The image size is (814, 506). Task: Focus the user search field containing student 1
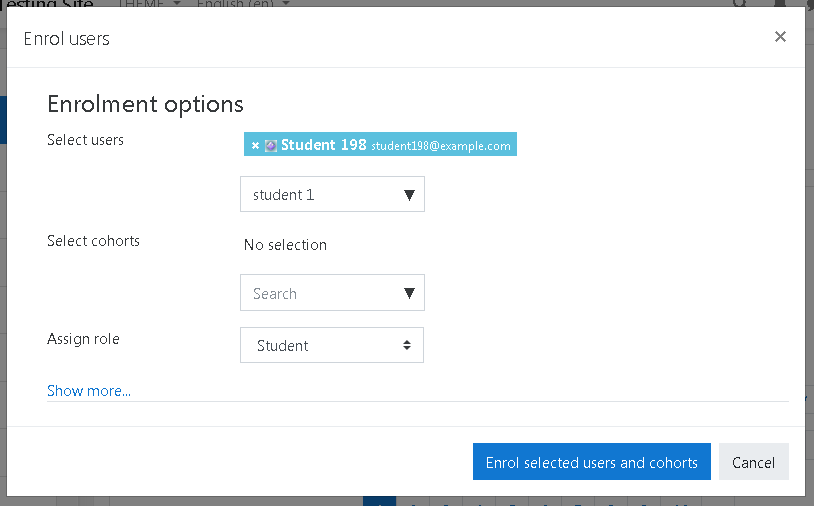(332, 194)
